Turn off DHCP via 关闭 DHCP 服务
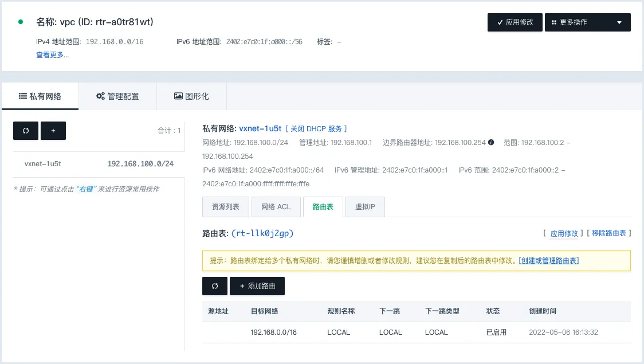 tap(316, 129)
